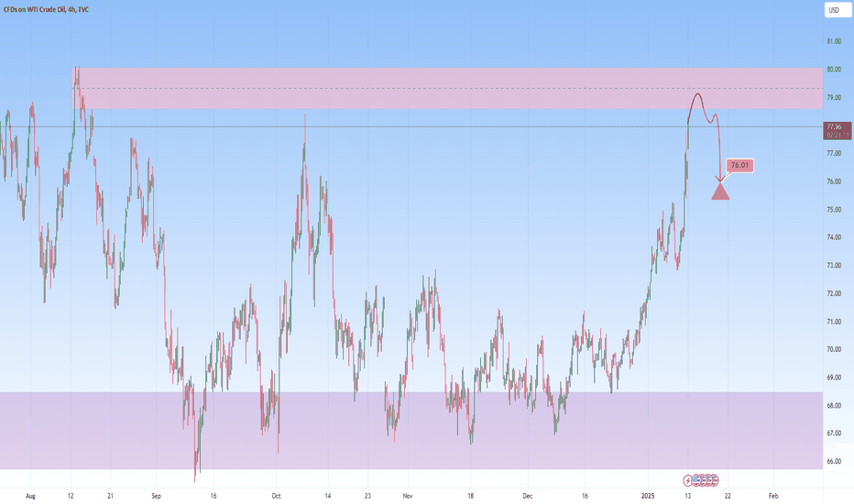Image resolution: width=854 pixels, height=504 pixels.
Task: Select the red triangle target marker
Action: tap(720, 192)
